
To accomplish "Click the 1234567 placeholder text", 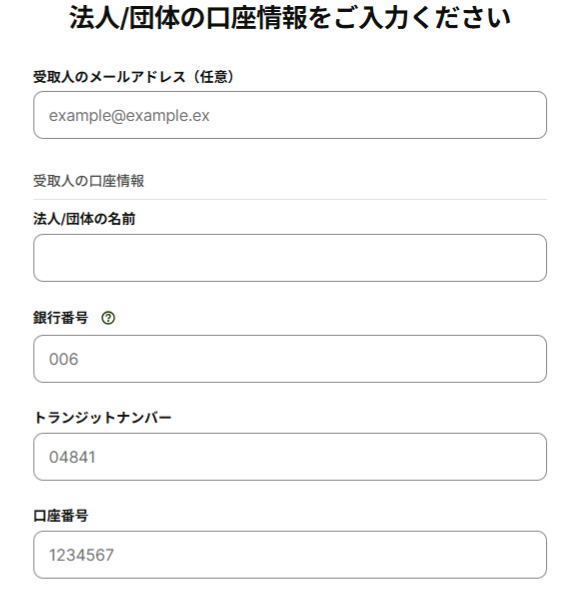I will [81, 555].
